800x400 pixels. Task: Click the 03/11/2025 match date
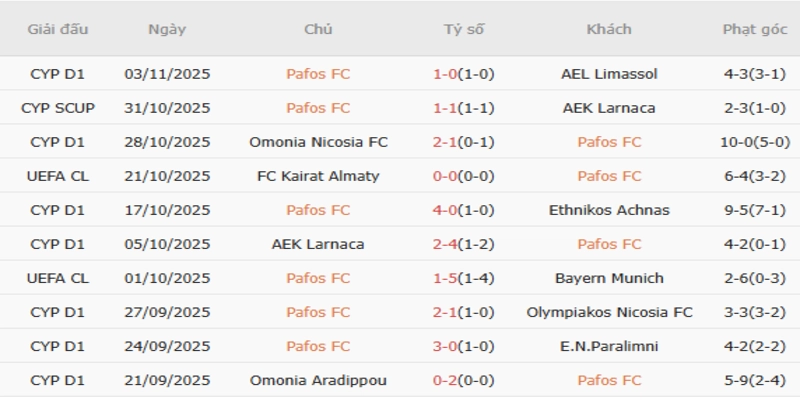click(x=167, y=74)
